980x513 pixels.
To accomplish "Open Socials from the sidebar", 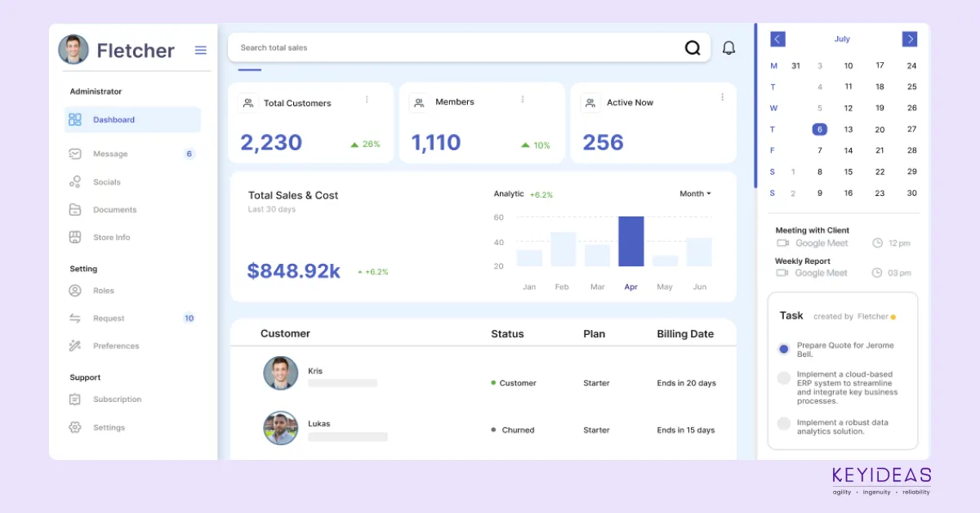I will pos(106,182).
